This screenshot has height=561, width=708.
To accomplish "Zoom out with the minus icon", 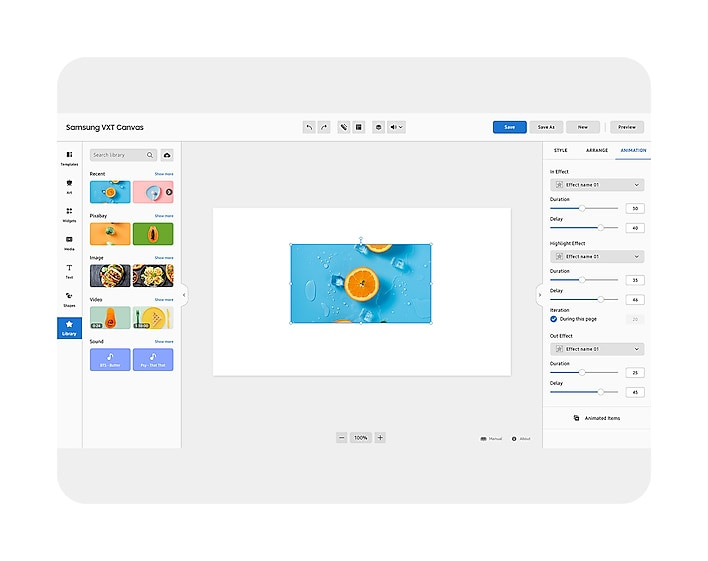I will click(342, 437).
